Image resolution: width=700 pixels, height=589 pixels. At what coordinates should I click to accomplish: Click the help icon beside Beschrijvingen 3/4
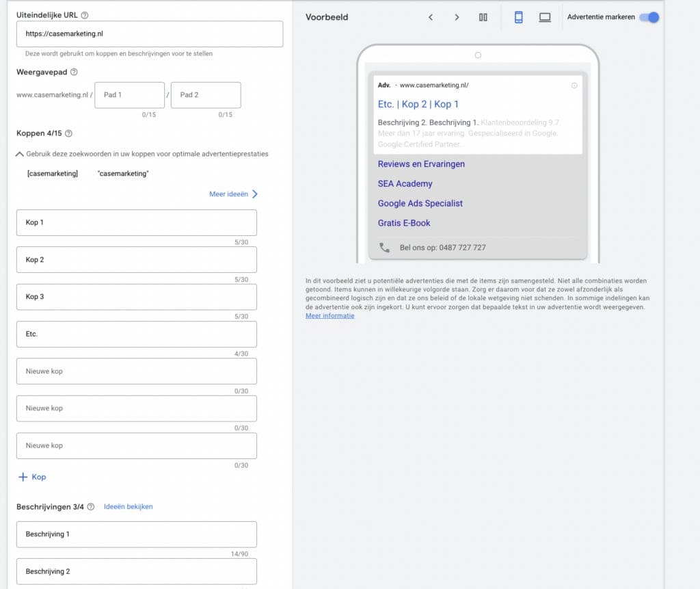91,507
